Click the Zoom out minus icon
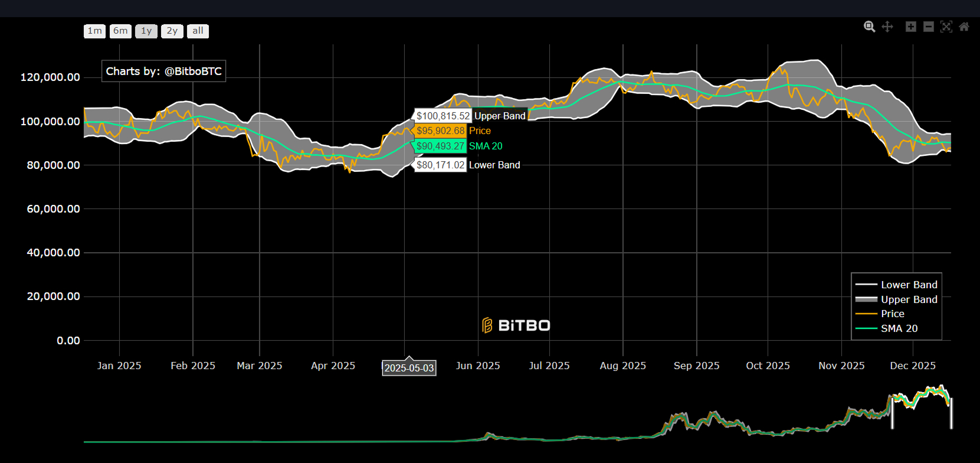Screen dimensions: 980x463 click(x=929, y=27)
